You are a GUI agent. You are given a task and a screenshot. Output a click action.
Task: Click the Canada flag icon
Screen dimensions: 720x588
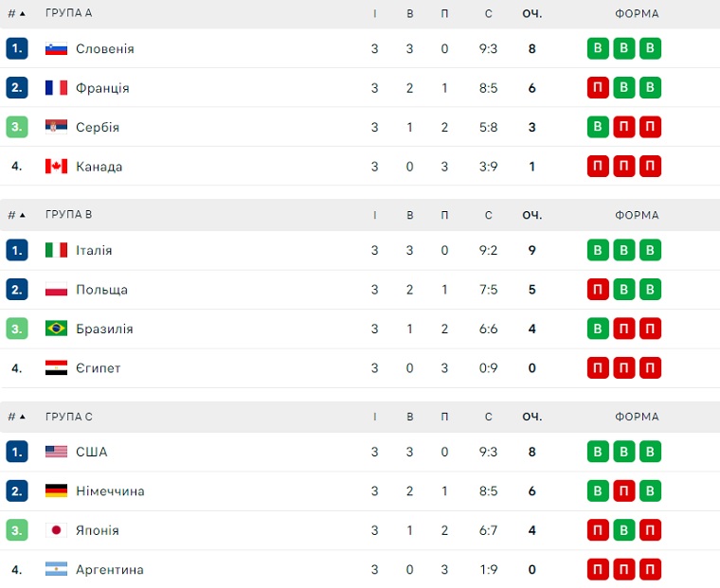[56, 167]
